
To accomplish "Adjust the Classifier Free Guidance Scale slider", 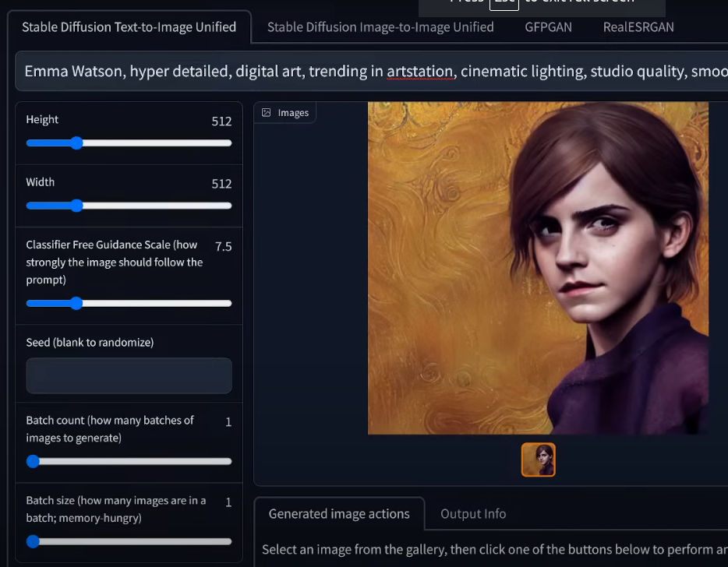I will tap(129, 304).
